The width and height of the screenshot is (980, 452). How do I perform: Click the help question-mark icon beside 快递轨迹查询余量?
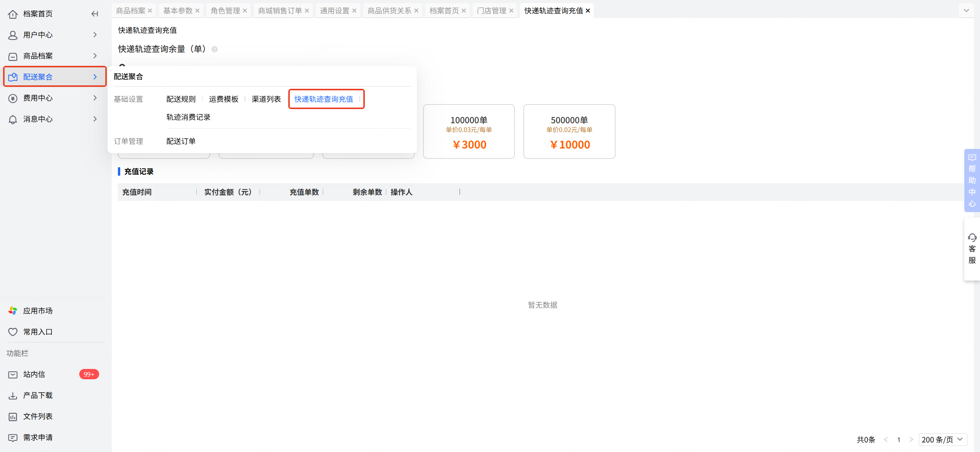tap(215, 49)
